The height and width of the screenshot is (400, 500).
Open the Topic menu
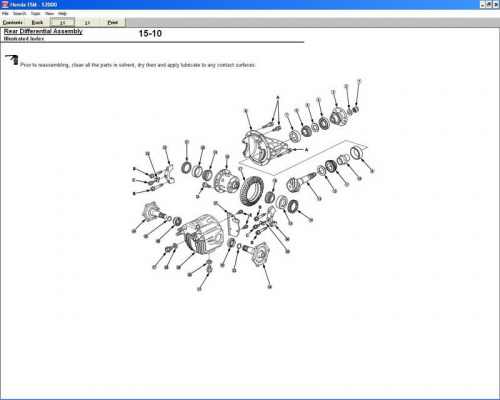click(35, 14)
